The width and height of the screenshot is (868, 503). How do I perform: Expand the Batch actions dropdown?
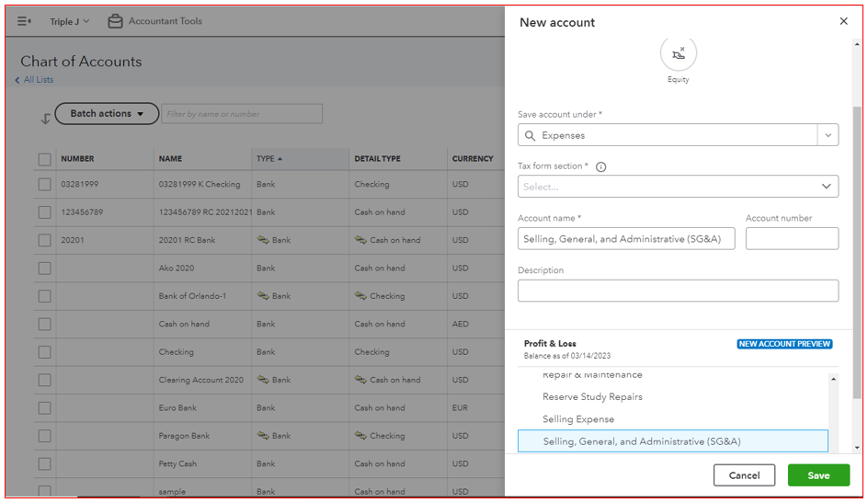tap(107, 114)
